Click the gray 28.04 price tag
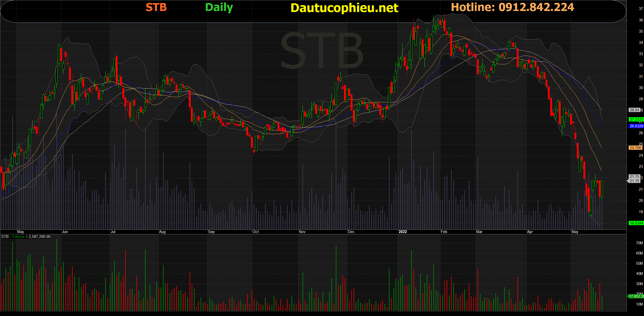644x316 pixels. (x=634, y=110)
